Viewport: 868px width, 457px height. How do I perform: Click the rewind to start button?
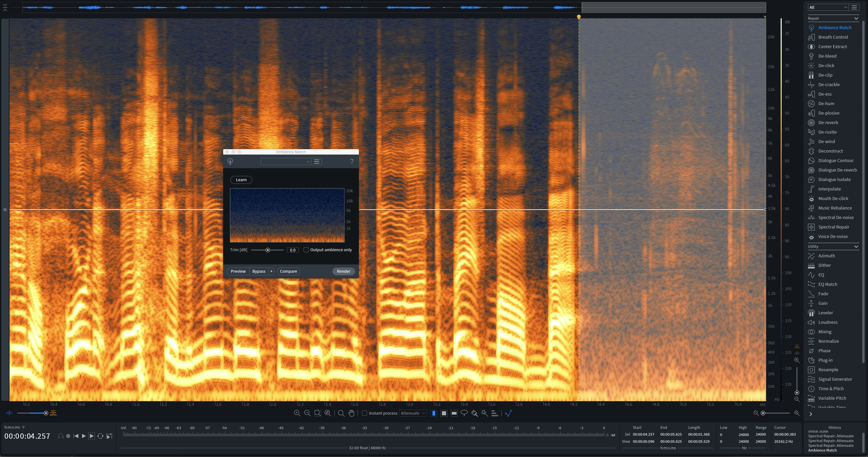pos(76,436)
